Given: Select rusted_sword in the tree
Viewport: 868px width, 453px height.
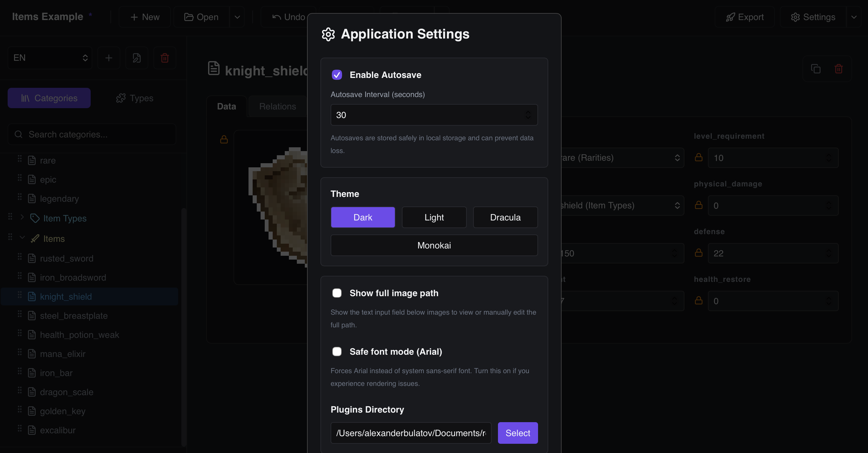Looking at the screenshot, I should point(66,258).
